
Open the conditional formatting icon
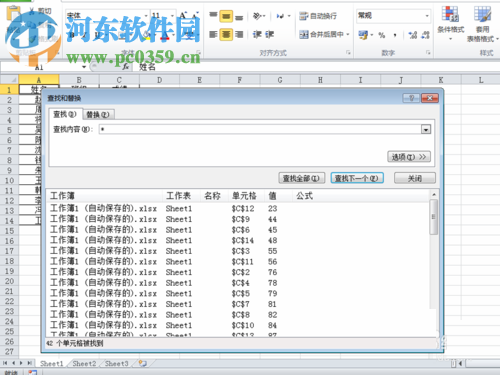450,23
